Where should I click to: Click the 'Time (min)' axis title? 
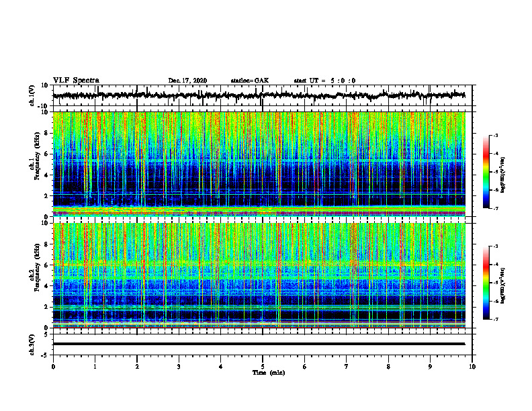(269, 373)
